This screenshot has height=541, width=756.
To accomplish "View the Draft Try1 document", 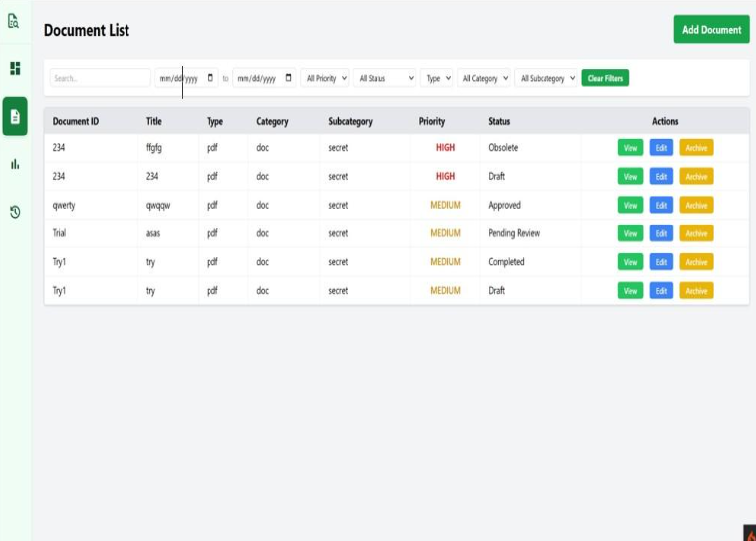I will coord(630,291).
